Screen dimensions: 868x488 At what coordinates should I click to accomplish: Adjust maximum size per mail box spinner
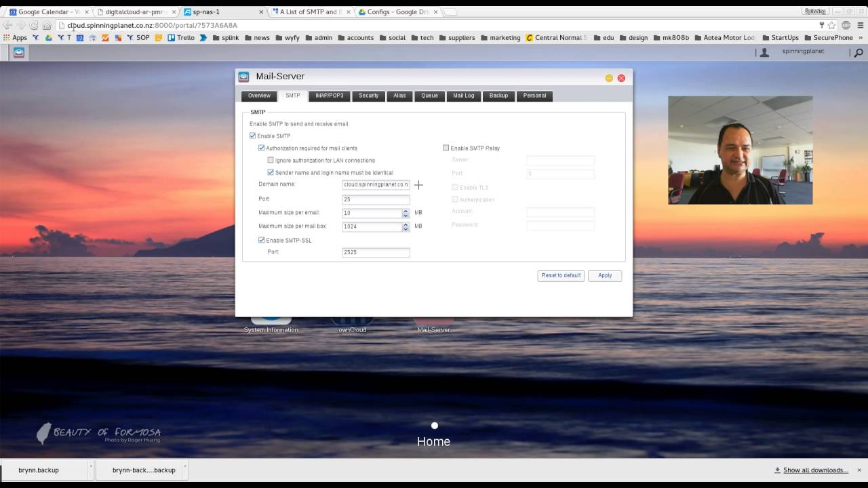point(406,226)
